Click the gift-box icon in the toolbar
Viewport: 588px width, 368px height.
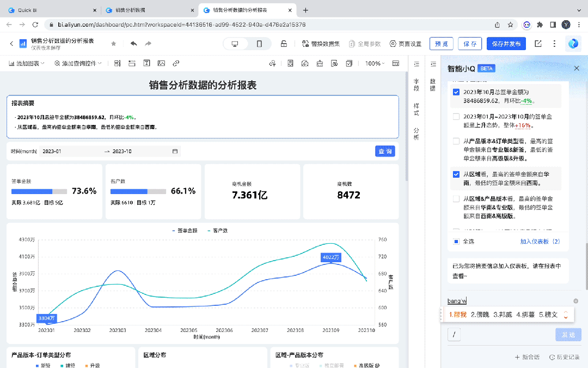[x=320, y=63]
